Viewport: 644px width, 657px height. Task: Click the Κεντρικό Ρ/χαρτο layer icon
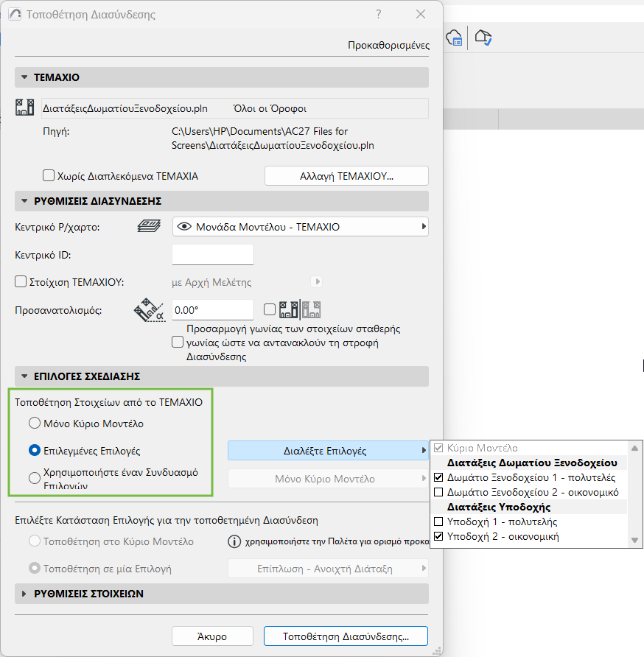point(149,226)
